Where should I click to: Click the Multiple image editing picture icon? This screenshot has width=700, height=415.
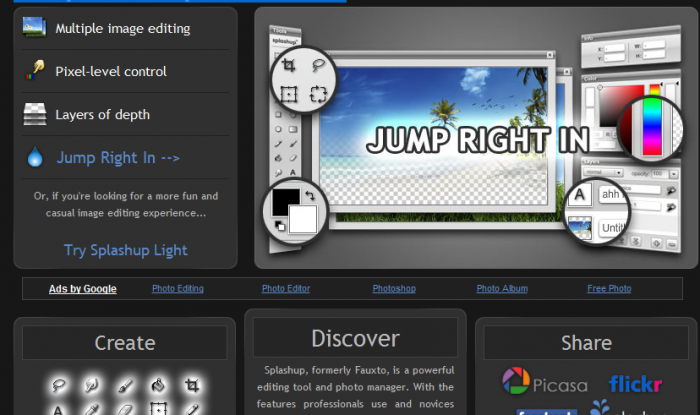pyautogui.click(x=34, y=27)
